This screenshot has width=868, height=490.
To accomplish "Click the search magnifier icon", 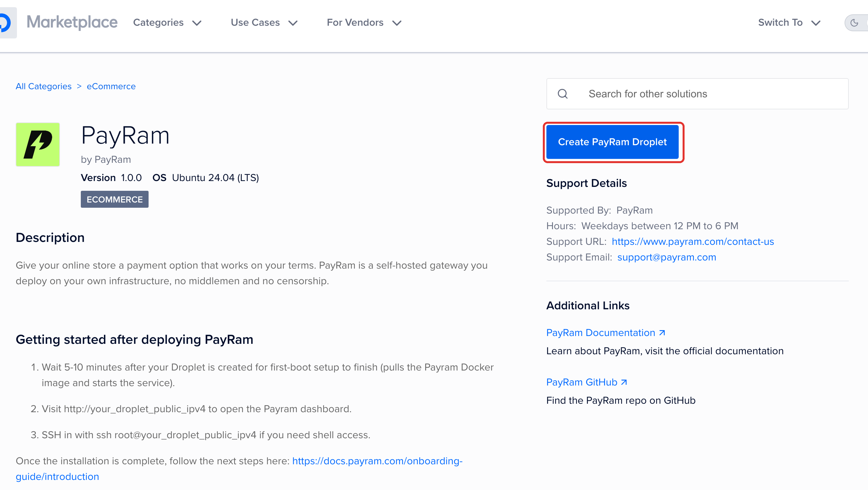I will click(x=562, y=94).
